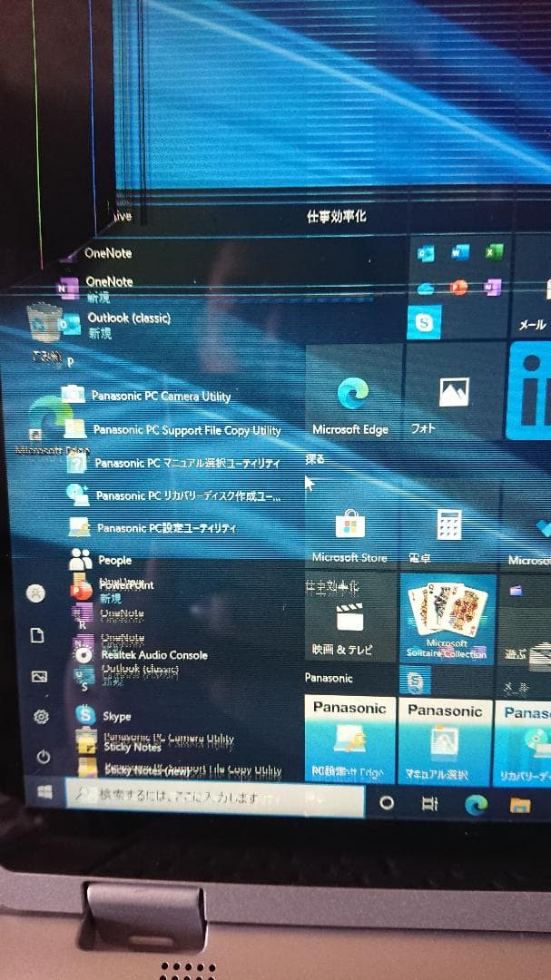Click the Panasonic tile group header

click(329, 678)
